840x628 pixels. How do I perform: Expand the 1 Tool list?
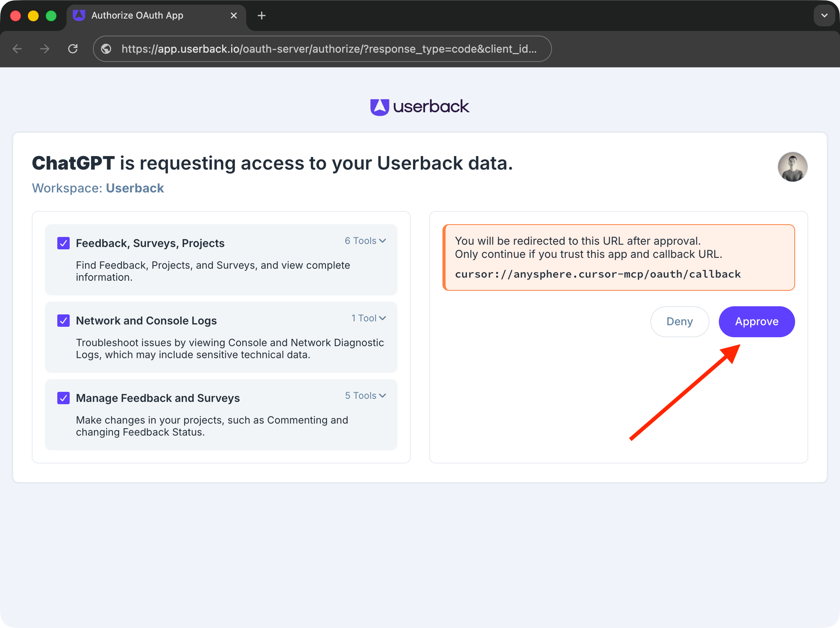[369, 318]
